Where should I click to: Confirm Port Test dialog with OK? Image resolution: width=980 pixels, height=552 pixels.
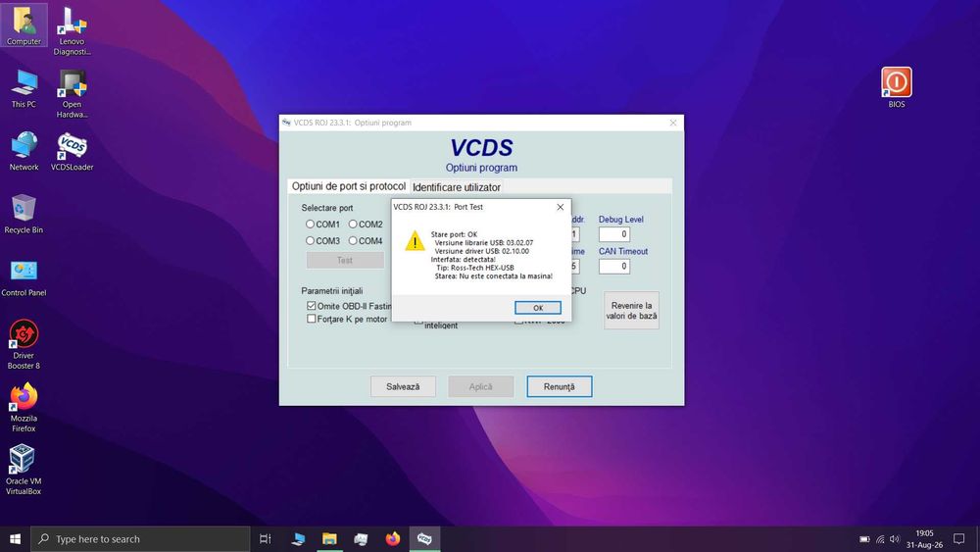click(537, 308)
